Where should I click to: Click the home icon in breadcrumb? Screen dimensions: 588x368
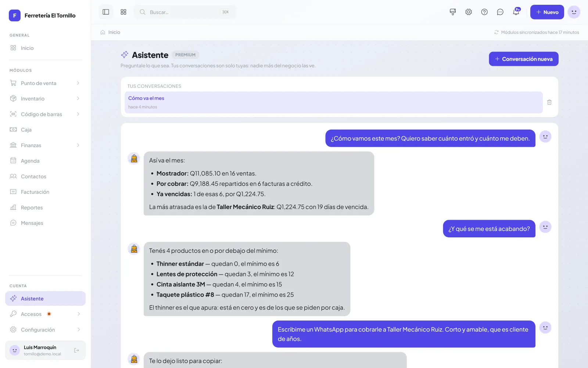(103, 32)
